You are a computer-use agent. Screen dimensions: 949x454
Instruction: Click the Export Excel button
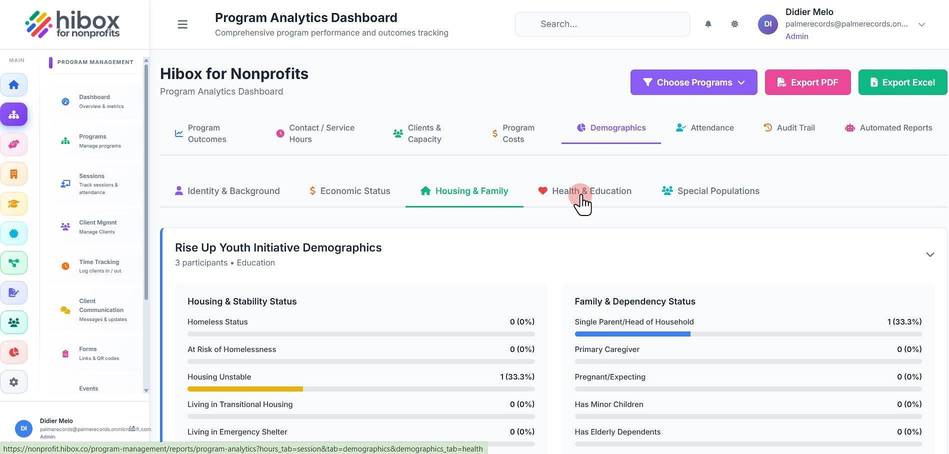tap(902, 82)
